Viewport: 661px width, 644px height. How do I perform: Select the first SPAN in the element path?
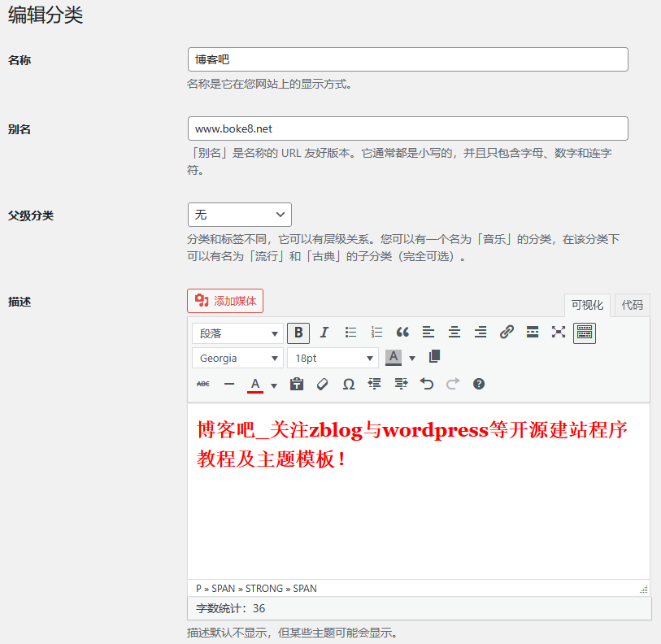coord(223,589)
